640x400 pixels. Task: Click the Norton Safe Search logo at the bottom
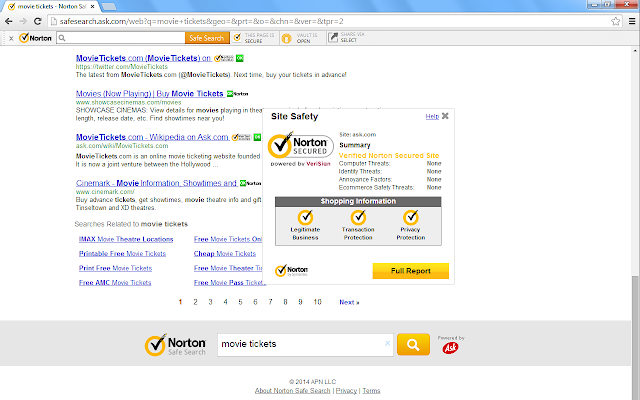tap(176, 345)
